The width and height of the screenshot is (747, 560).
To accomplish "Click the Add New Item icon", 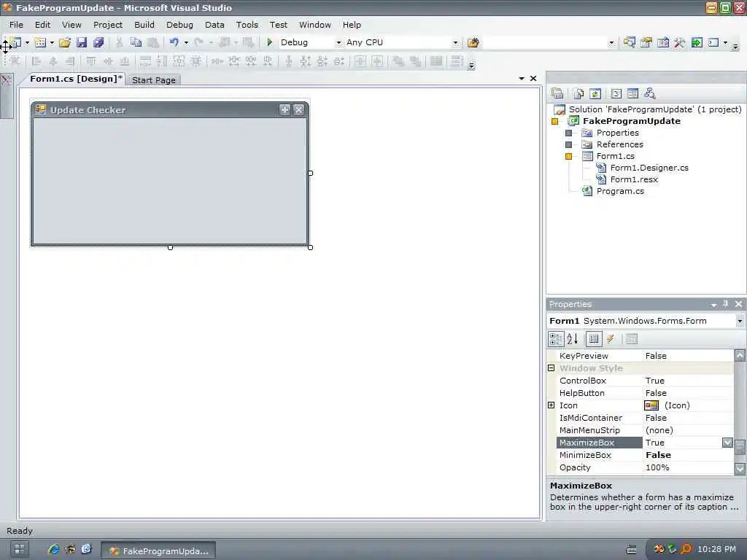I will 41,42.
